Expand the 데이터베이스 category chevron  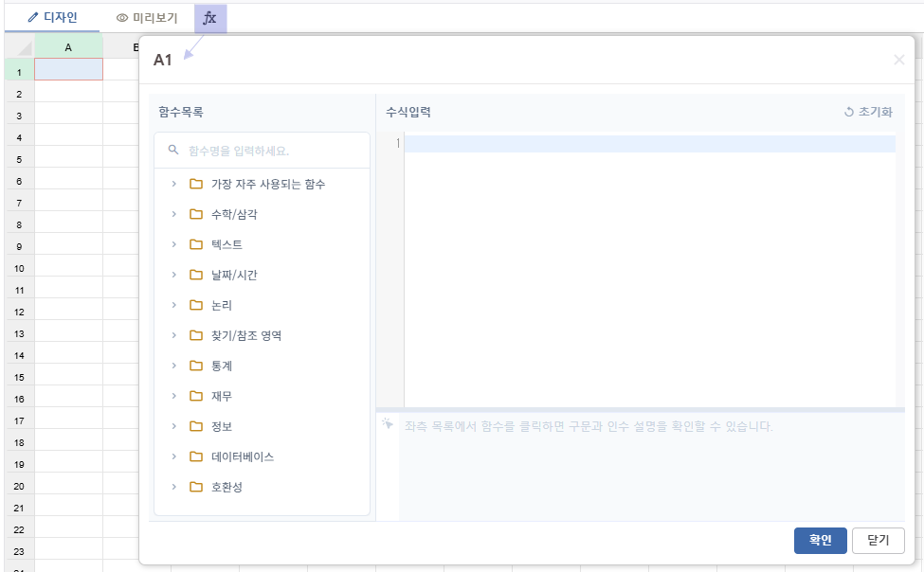[x=173, y=456]
